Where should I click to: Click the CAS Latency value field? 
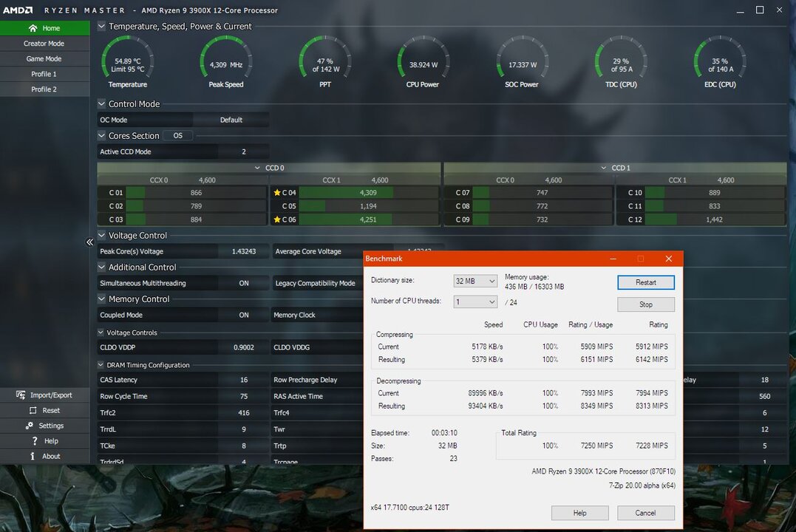click(243, 380)
